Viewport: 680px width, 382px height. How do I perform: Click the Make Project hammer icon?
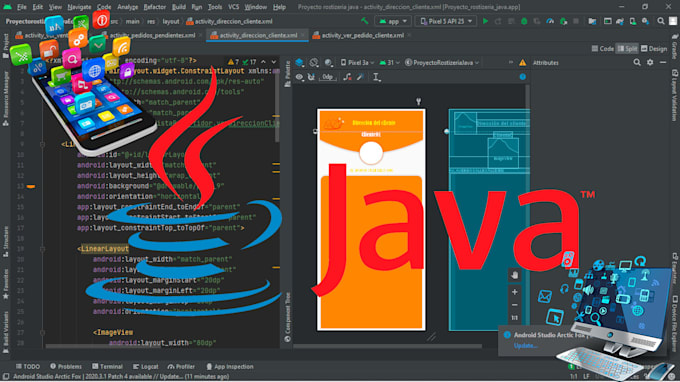point(364,21)
